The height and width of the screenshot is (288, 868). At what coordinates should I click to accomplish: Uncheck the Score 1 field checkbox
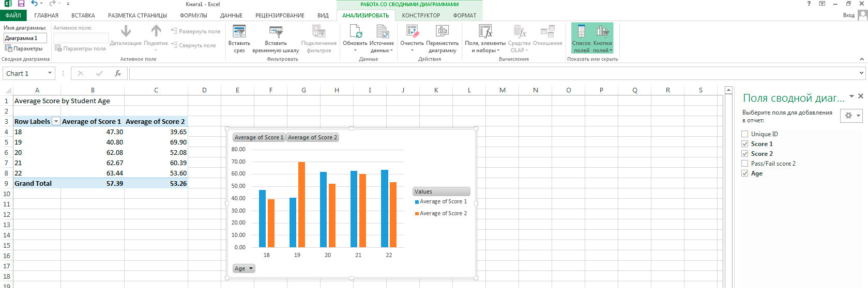745,144
